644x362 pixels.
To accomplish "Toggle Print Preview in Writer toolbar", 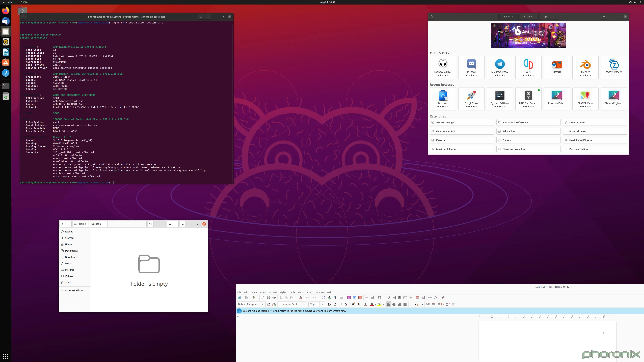I will tap(274, 297).
